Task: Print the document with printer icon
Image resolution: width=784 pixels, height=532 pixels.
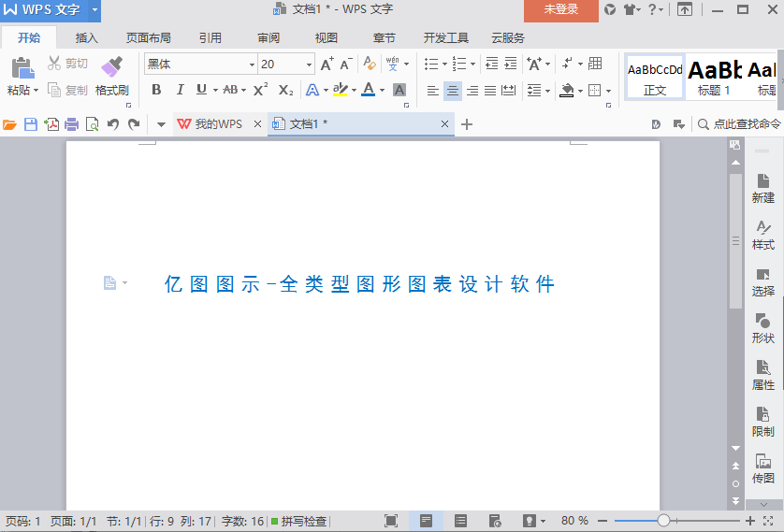Action: (71, 124)
